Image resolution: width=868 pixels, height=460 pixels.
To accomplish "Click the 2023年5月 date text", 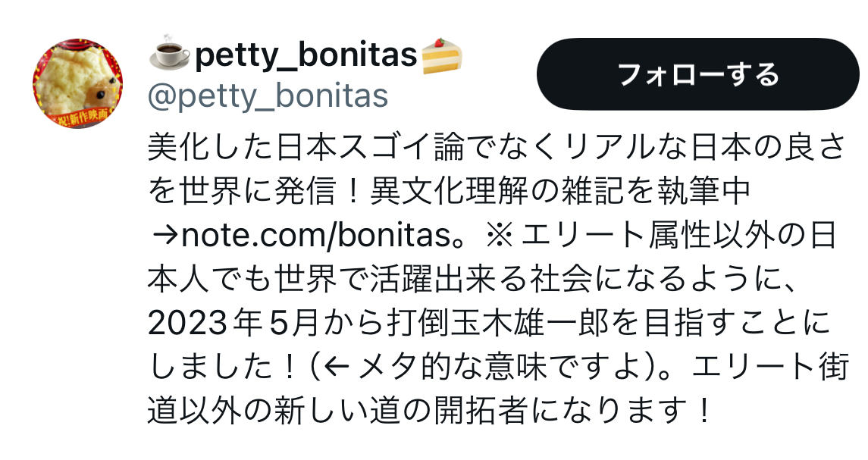I will [217, 324].
